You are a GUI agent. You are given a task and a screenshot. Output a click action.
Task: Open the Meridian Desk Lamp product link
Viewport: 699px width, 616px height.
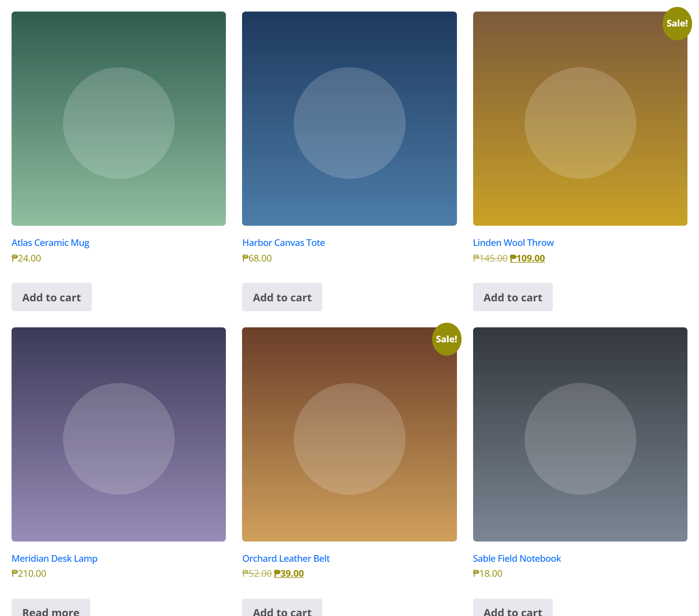(x=54, y=558)
